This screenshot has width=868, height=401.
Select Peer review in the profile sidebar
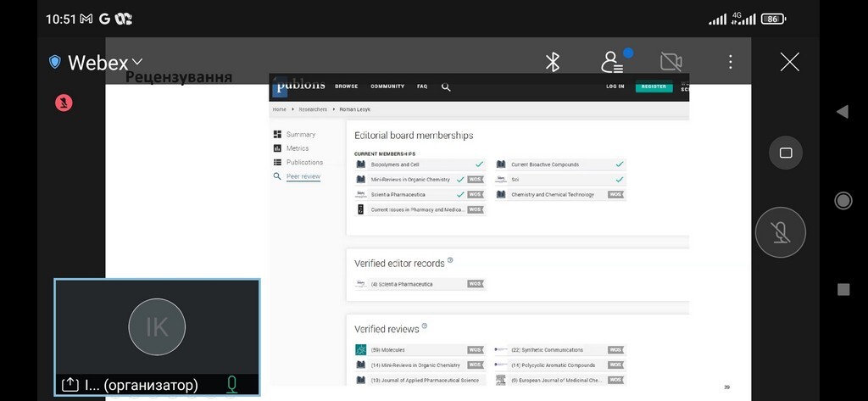pos(303,176)
